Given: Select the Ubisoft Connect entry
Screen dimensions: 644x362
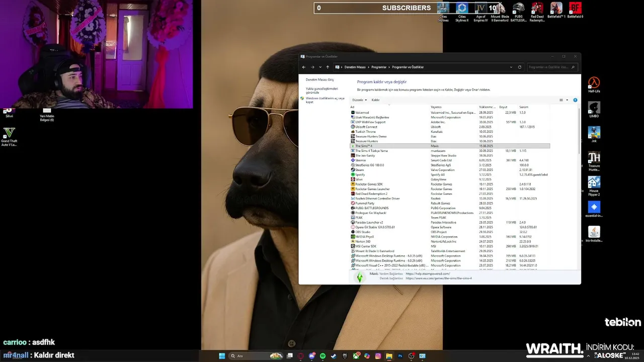Looking at the screenshot, I should [x=450, y=127].
